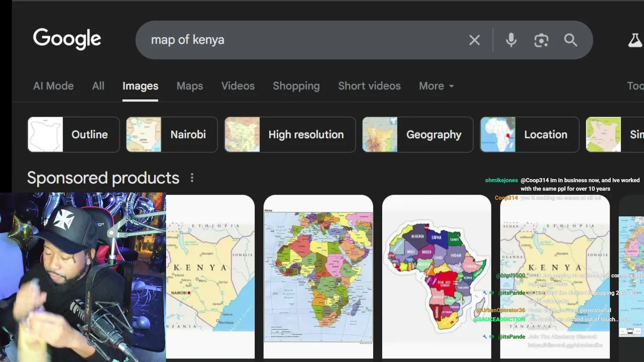Click in the 'map of kenya' search field
Viewport: 644px width, 362px height.
tap(302, 40)
